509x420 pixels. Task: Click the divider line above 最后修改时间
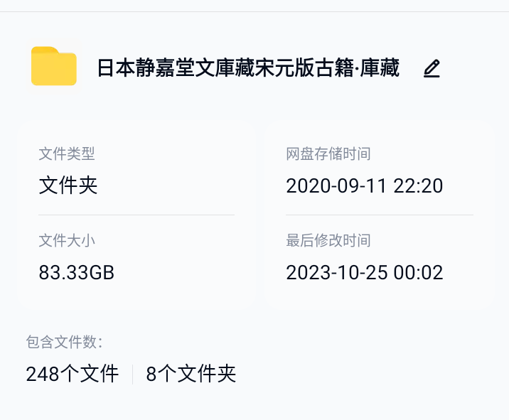point(380,215)
